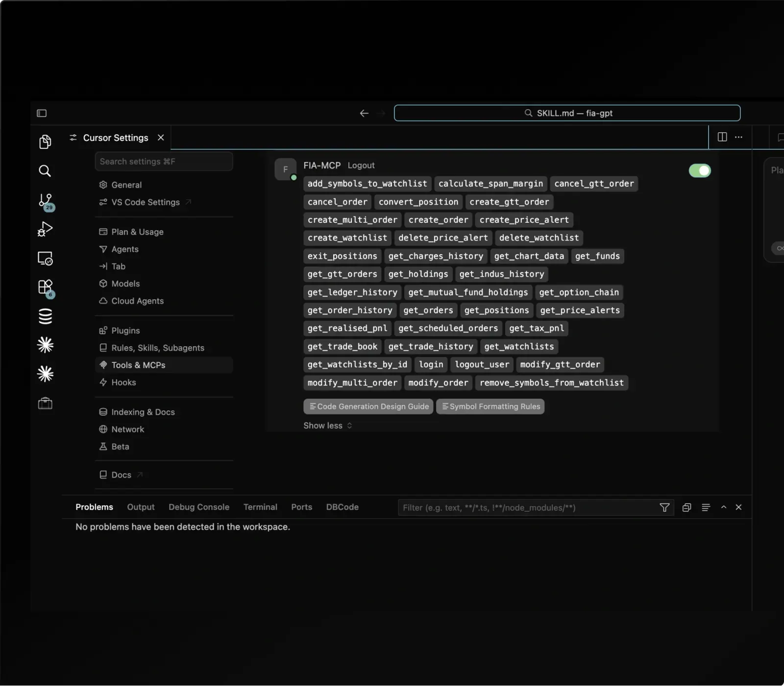Open the DBCode panel tab
Screen dimensions: 784x686
(x=343, y=507)
